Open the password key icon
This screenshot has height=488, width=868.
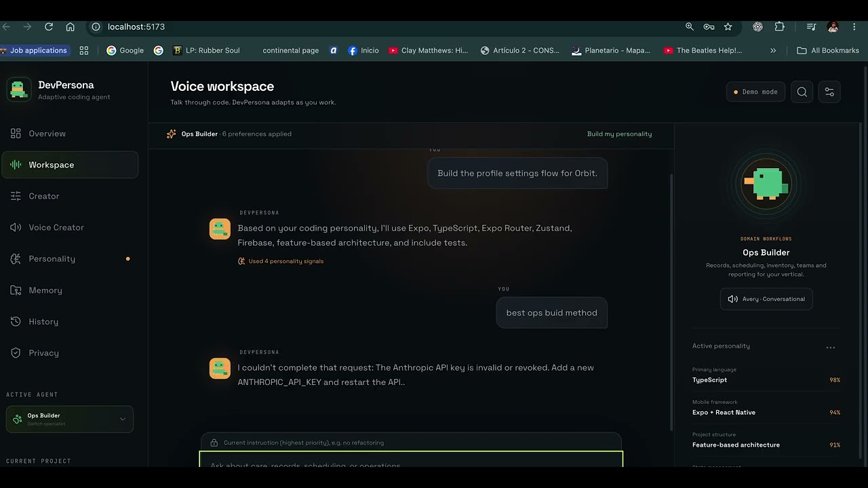point(709,26)
